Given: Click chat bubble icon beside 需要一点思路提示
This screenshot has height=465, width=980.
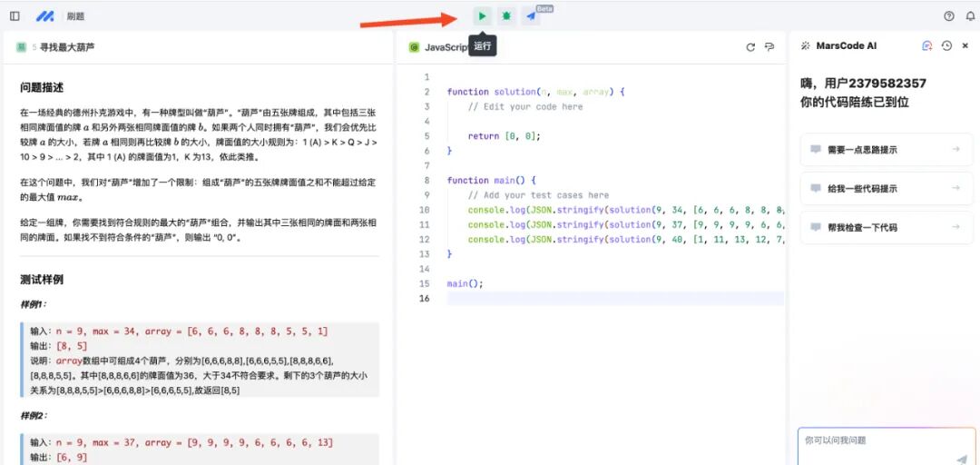Looking at the screenshot, I should 815,150.
